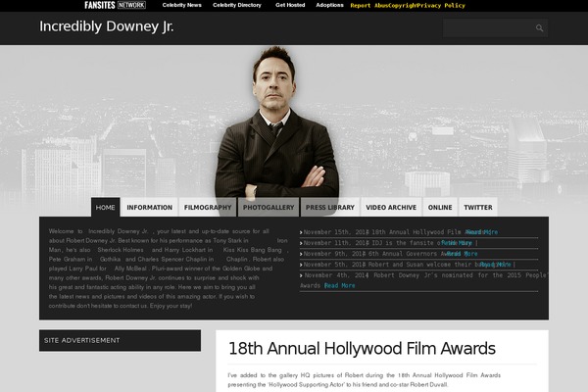Viewport: 588px width, 392px height.
Task: Switch to the Information tab
Action: coord(150,207)
